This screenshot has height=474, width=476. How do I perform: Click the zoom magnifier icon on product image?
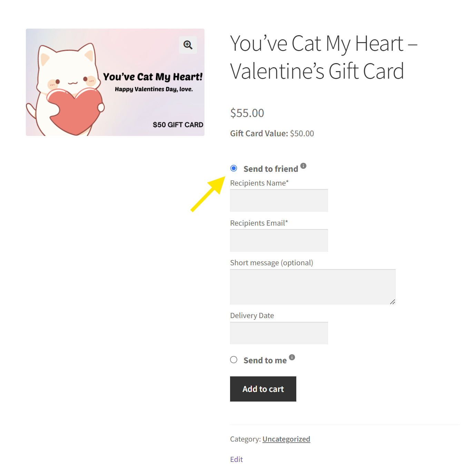pyautogui.click(x=188, y=45)
